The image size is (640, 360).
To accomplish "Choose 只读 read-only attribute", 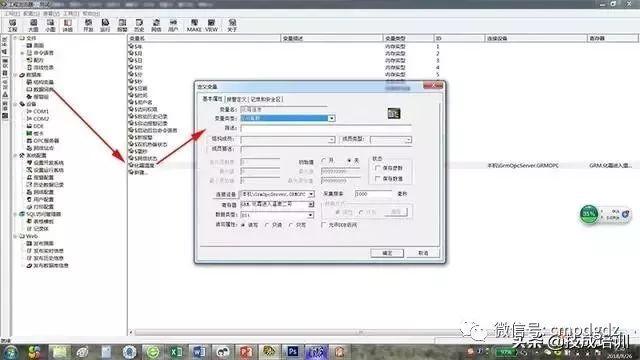I will point(267,225).
